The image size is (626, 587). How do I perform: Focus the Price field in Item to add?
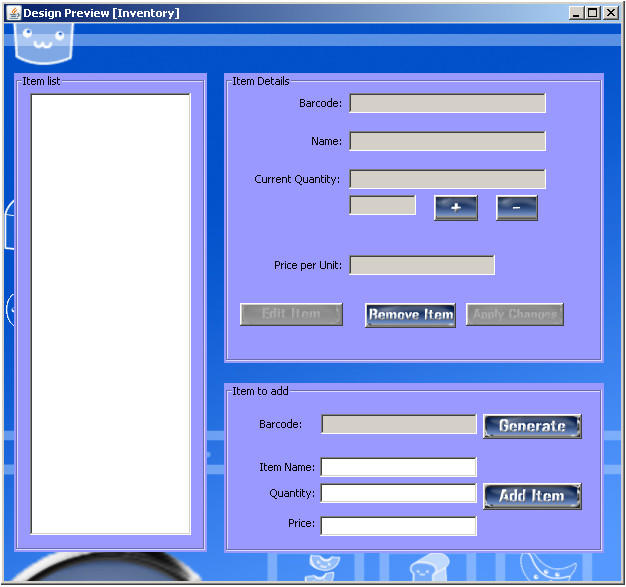click(x=399, y=526)
